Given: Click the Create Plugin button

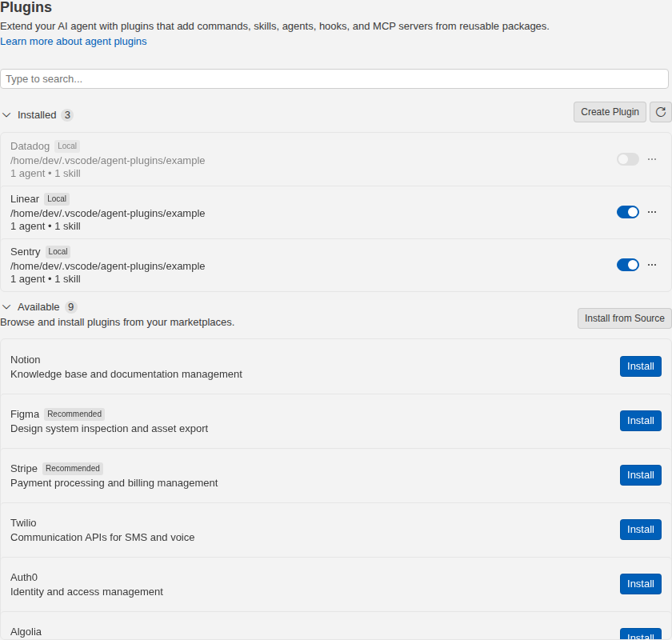Looking at the screenshot, I should point(610,112).
